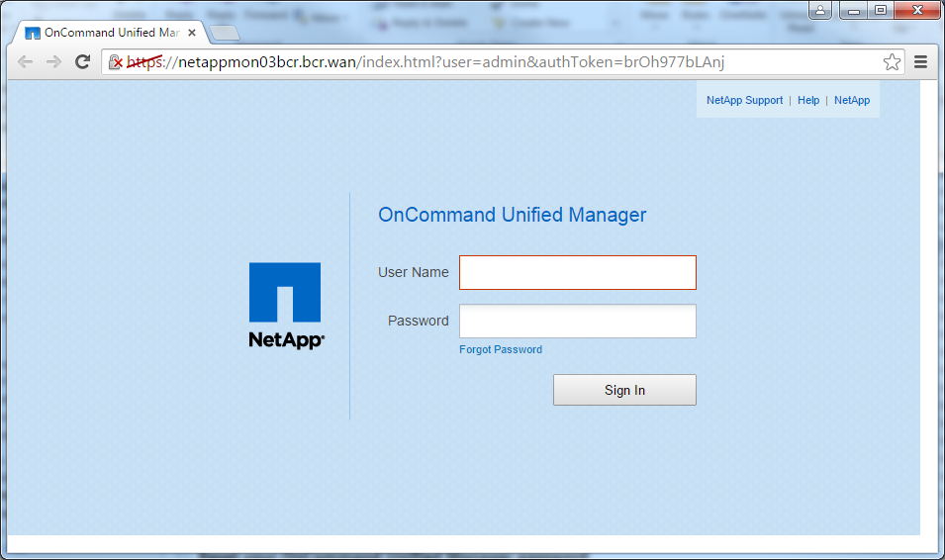This screenshot has width=945, height=560.
Task: Open a new tab with the blank tab button
Action: [x=225, y=33]
